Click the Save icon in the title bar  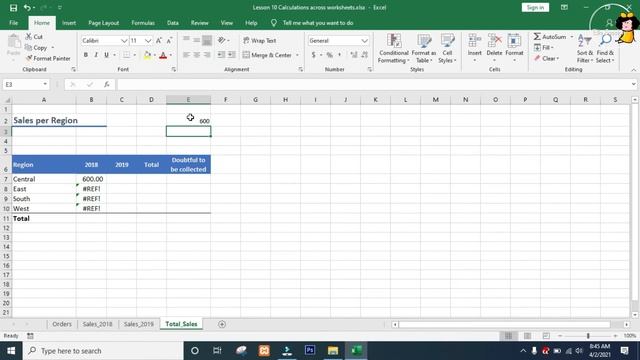click(x=13, y=7)
